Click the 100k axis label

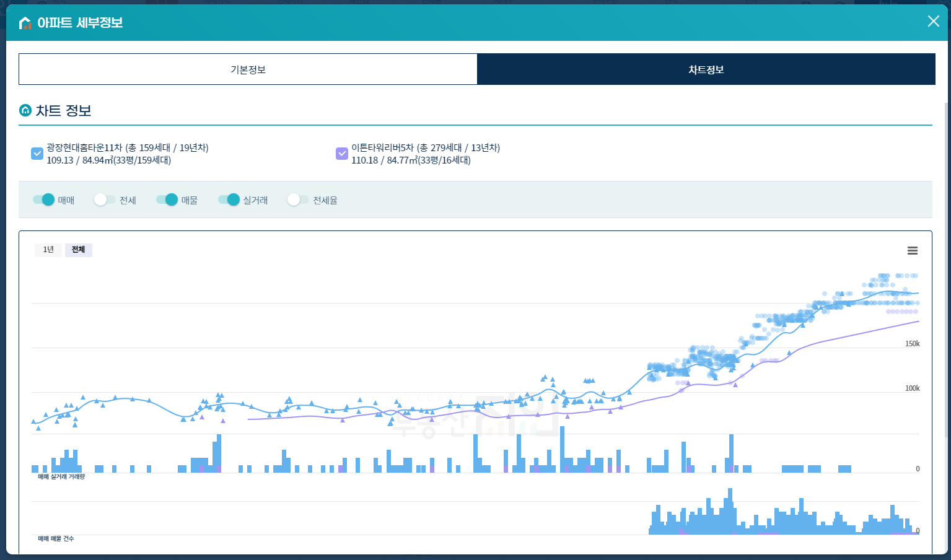pyautogui.click(x=912, y=388)
